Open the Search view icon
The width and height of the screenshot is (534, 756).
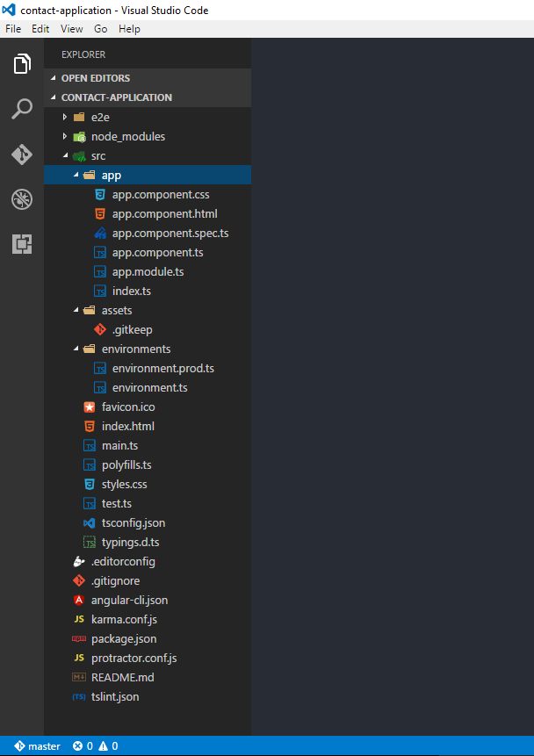(22, 110)
